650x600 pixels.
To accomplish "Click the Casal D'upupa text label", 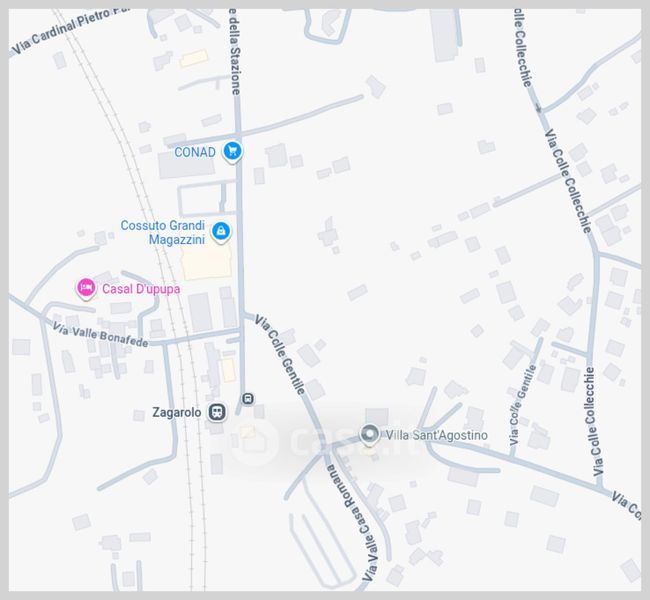I will [141, 289].
